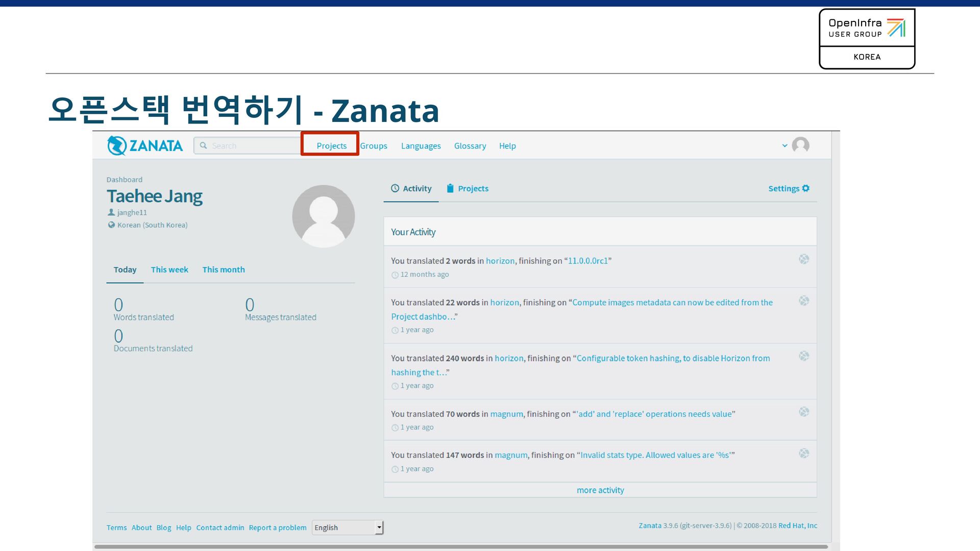Screen dimensions: 980x551
Task: Expand the English language dropdown
Action: coord(348,528)
